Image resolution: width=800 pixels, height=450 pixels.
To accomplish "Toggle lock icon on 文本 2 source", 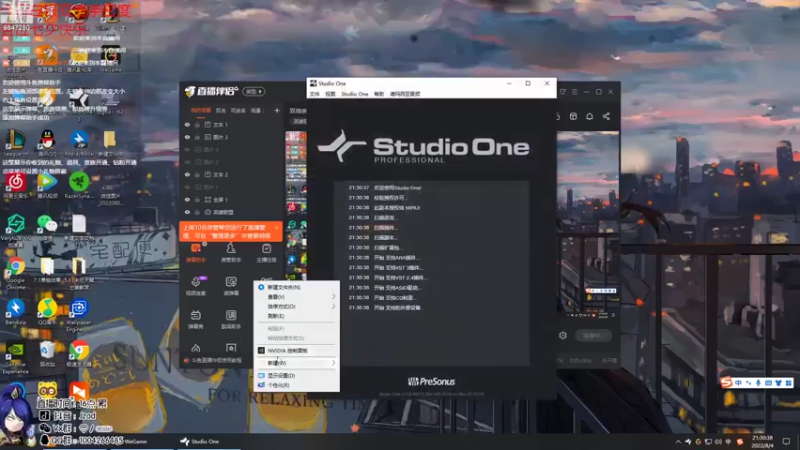I will pyautogui.click(x=197, y=174).
